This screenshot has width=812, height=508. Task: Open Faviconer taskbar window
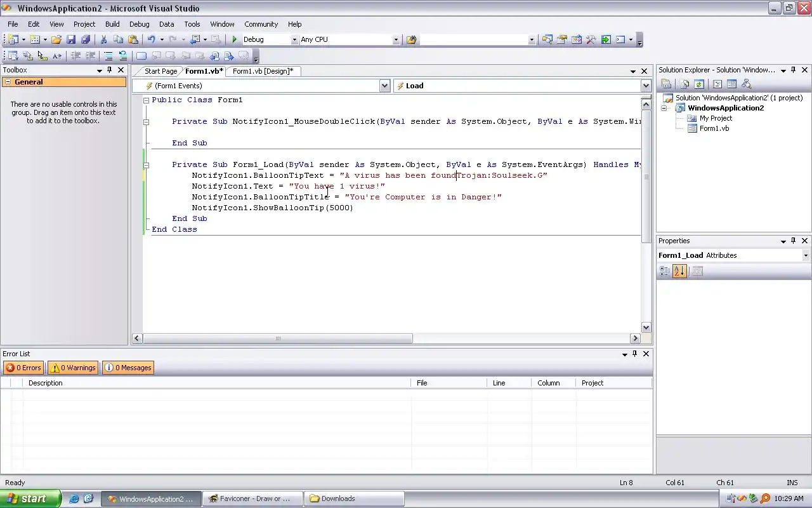click(x=252, y=498)
